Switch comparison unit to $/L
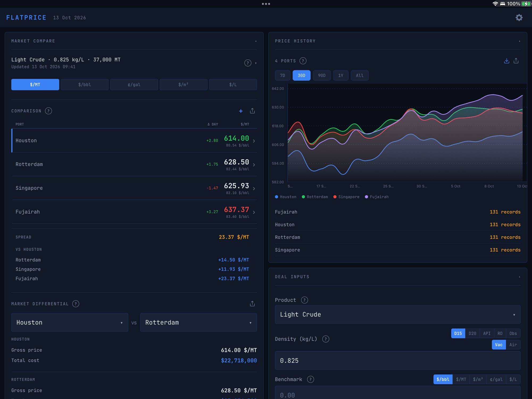Screen dimensions: 532x399 [x=233, y=84]
